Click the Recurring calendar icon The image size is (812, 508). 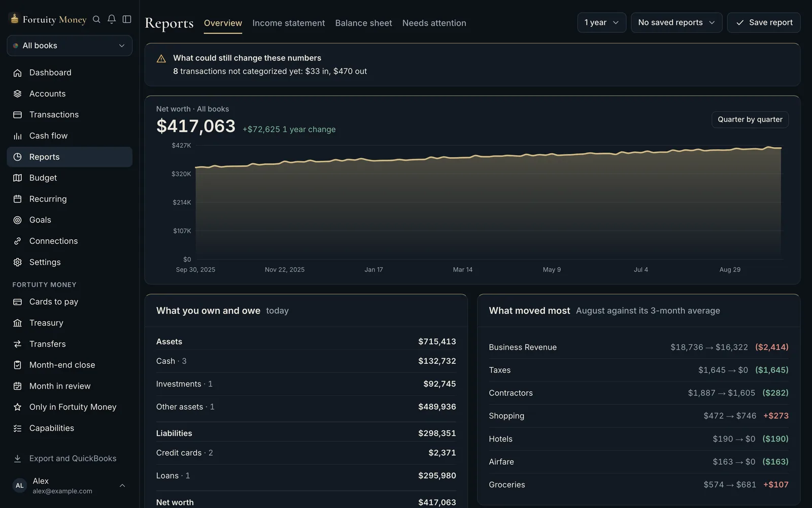pos(17,199)
